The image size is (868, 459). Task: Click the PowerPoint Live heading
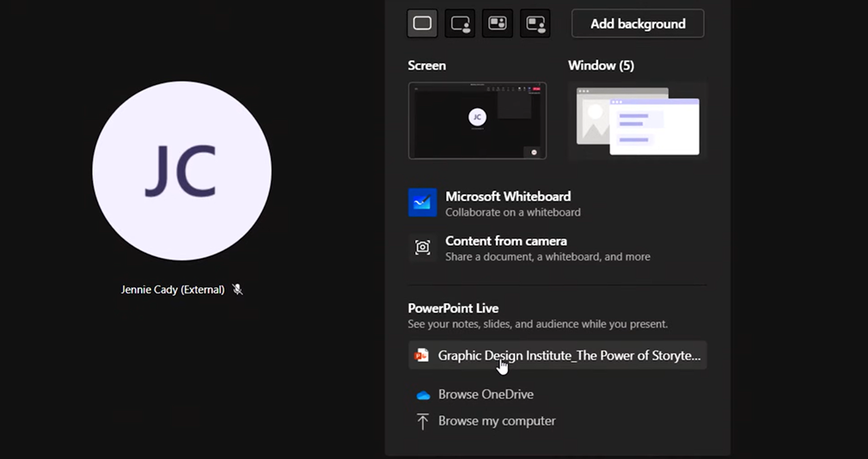[453, 309]
